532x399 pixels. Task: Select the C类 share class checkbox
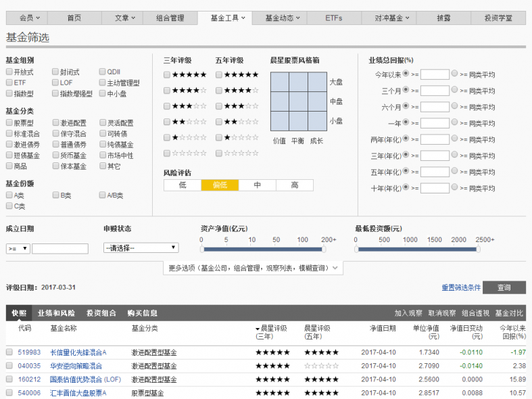[x=9, y=206]
